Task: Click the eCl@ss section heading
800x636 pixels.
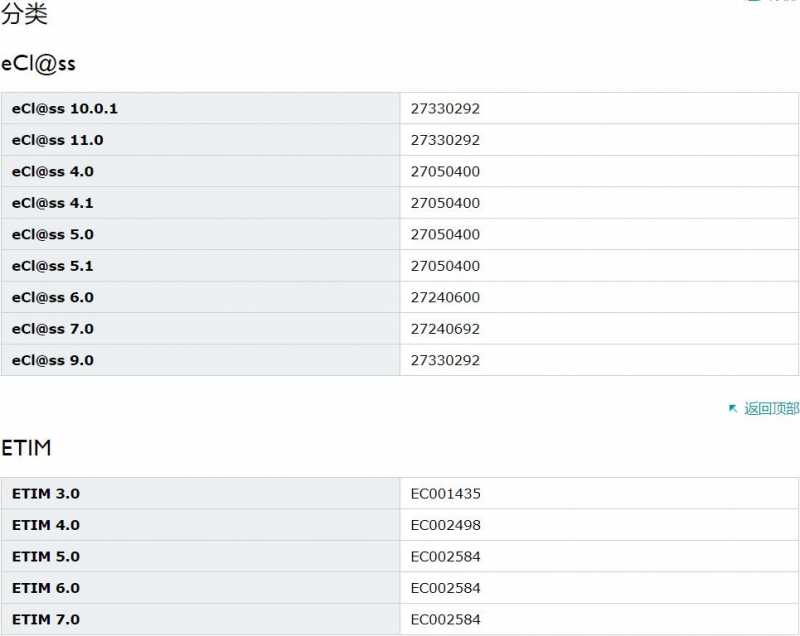Action: [x=38, y=64]
